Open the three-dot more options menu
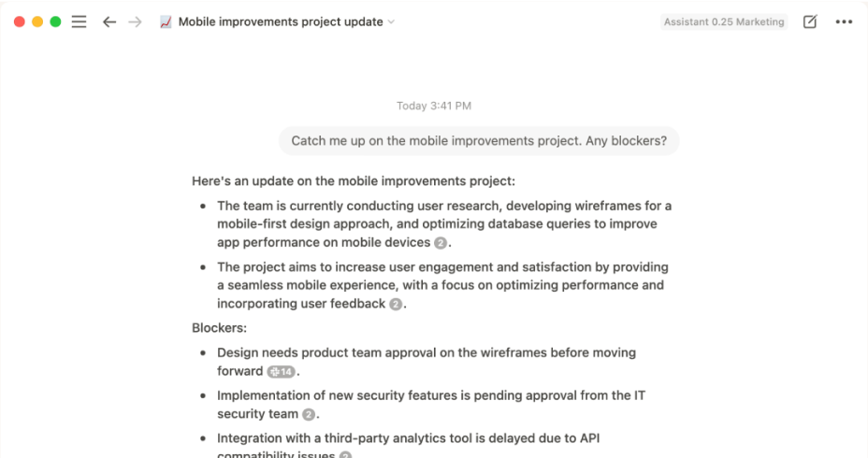 click(x=844, y=21)
